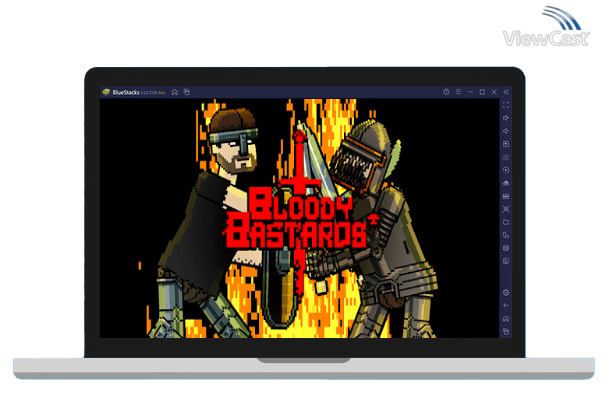
Task: Open multi-instance tabs icon in title bar
Action: point(187,92)
